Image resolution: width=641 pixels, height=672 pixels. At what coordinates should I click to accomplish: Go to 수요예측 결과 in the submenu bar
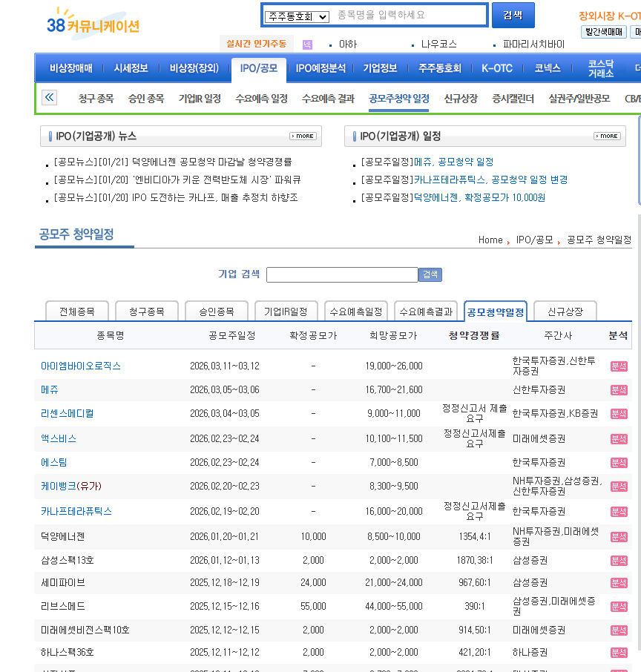(x=328, y=99)
